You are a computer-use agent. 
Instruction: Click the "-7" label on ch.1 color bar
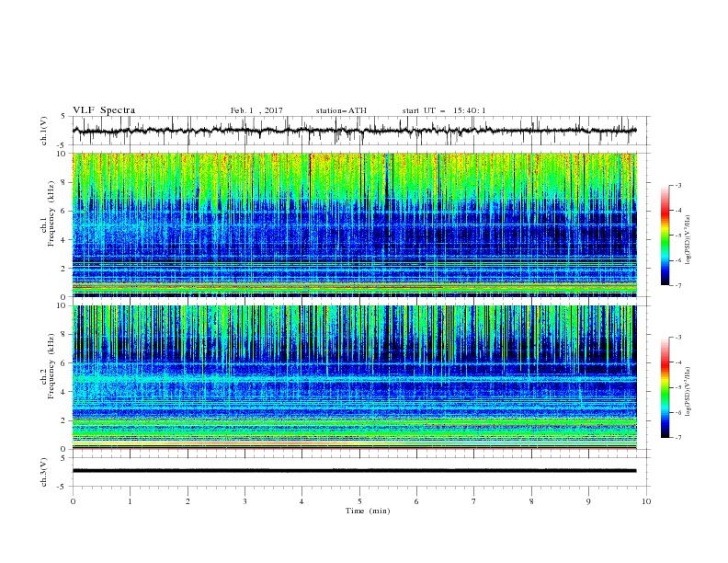click(x=678, y=285)
